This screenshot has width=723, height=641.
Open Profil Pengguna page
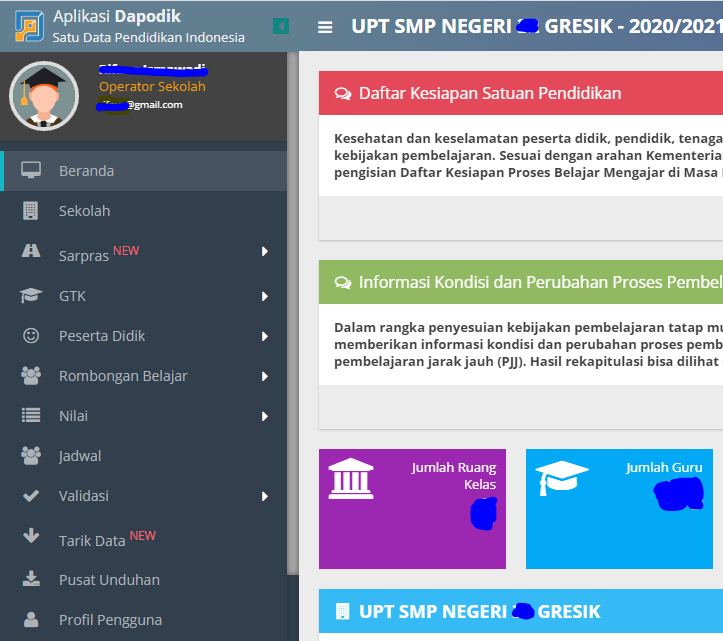pyautogui.click(x=143, y=620)
